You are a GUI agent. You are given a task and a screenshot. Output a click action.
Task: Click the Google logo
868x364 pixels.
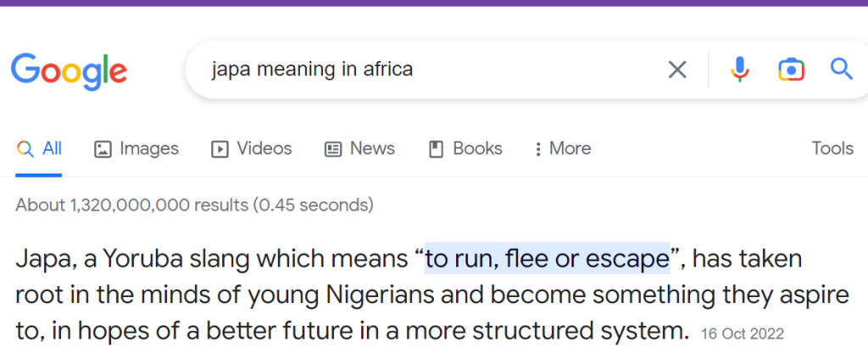tap(70, 71)
